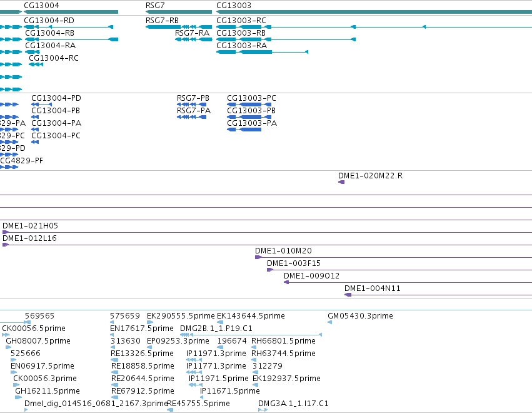Image resolution: width=532 pixels, height=413 pixels.
Task: Select feature DMG3A.1_1.I17.C1
Action: pyautogui.click(x=293, y=404)
